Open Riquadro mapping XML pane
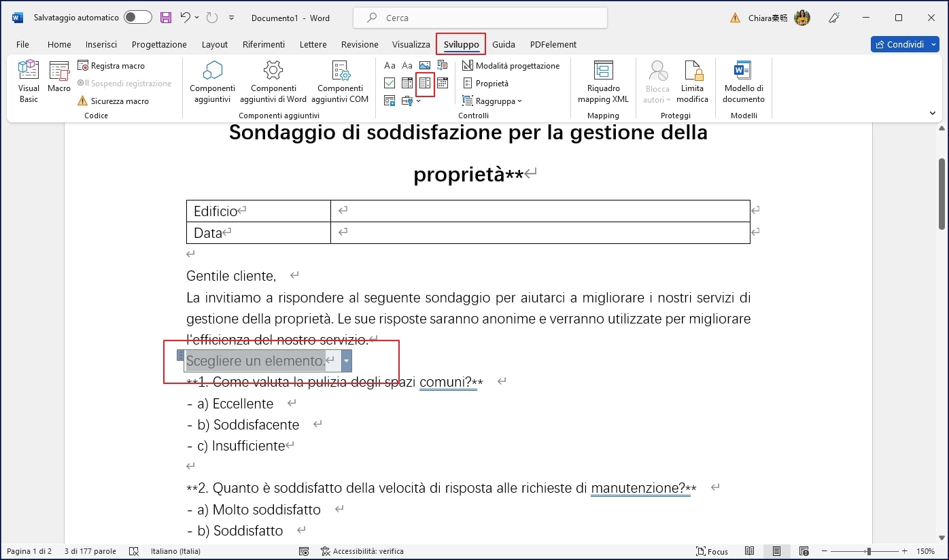Image resolution: width=949 pixels, height=560 pixels. (x=603, y=82)
